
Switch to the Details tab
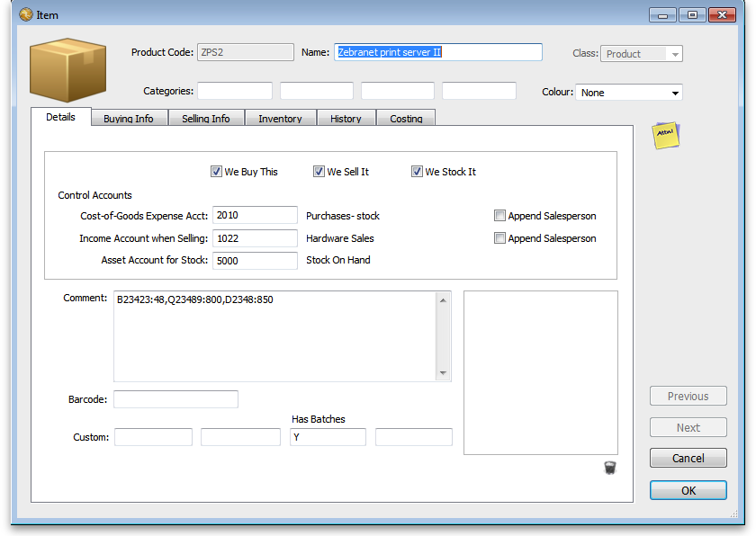click(x=61, y=117)
